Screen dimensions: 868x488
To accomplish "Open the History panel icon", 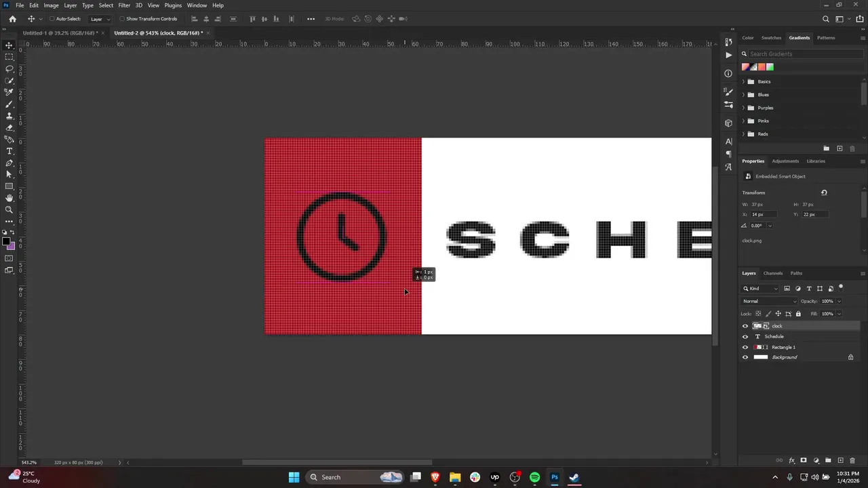I will (x=728, y=42).
